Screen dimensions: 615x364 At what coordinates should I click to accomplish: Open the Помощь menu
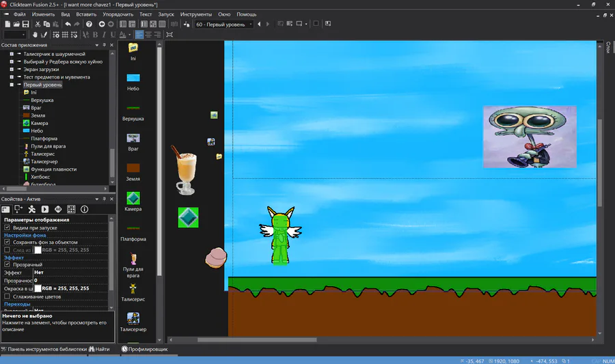[x=246, y=14]
